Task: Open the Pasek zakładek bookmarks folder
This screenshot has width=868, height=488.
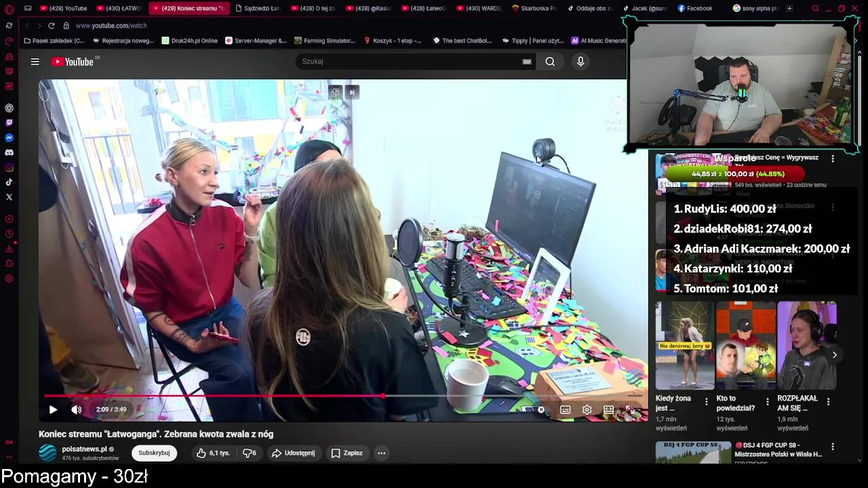Action: [54, 41]
